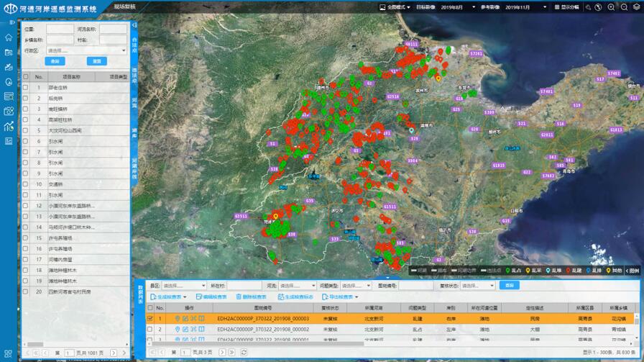Sort by the 图斑编号 column header

263,308
